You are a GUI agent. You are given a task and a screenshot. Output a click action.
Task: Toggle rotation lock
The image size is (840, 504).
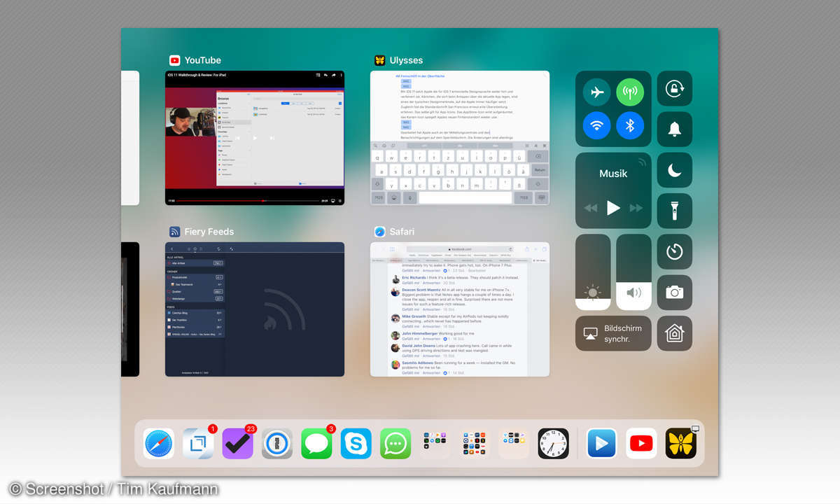(x=675, y=88)
